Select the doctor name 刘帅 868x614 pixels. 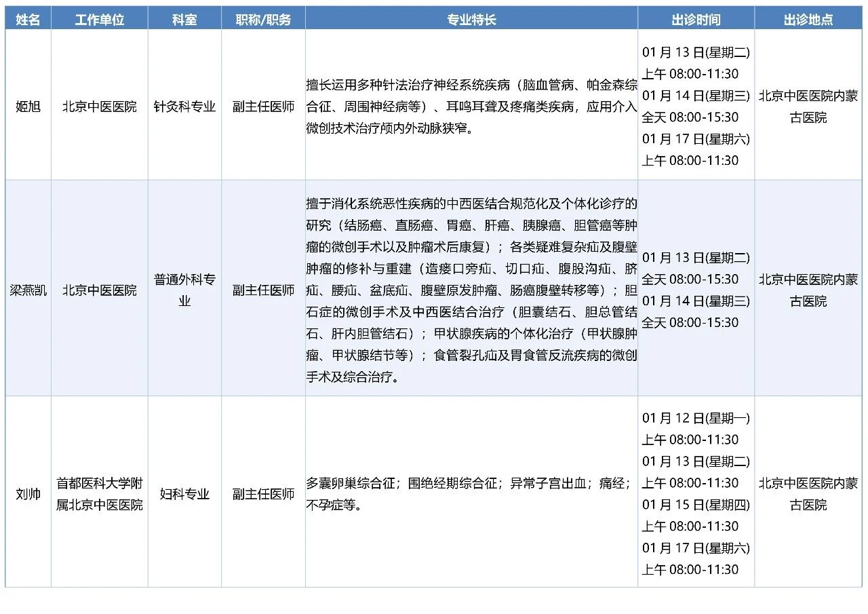pyautogui.click(x=28, y=494)
